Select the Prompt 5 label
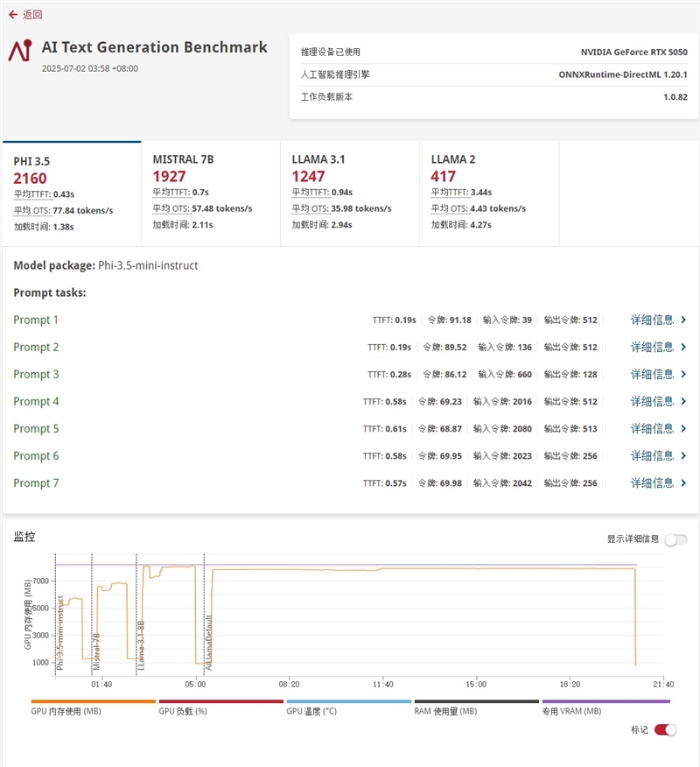 (x=36, y=429)
